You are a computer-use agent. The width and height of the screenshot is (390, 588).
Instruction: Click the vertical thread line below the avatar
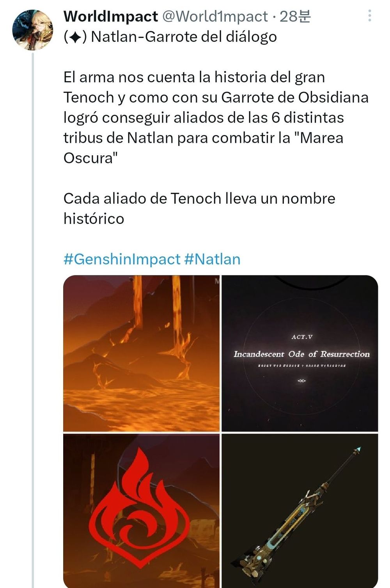pyautogui.click(x=33, y=320)
